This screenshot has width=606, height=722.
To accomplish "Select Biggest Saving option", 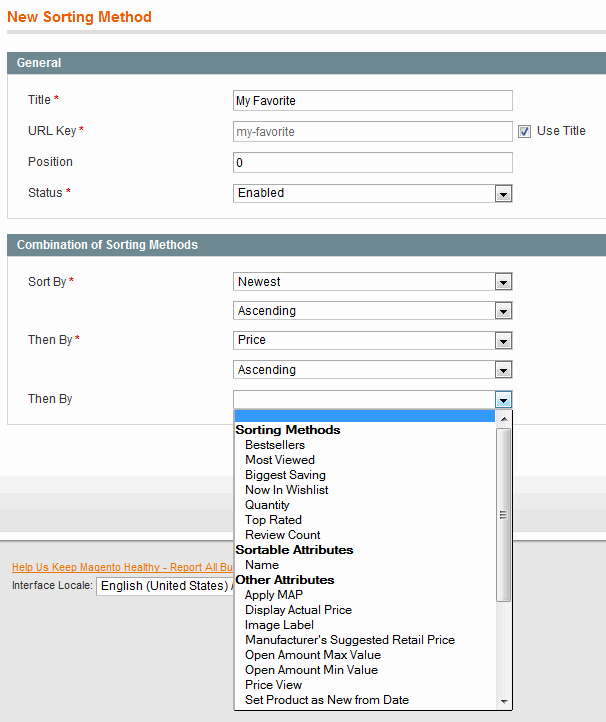I will coord(285,475).
